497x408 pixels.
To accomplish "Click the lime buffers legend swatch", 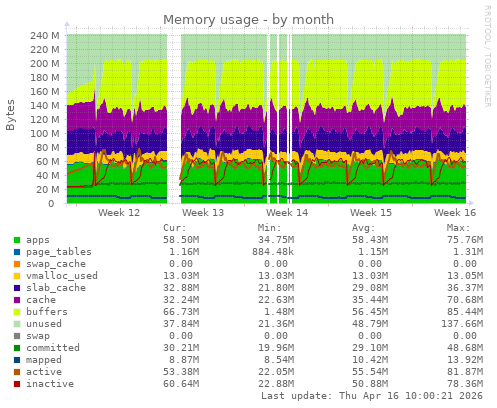I will click(17, 312).
